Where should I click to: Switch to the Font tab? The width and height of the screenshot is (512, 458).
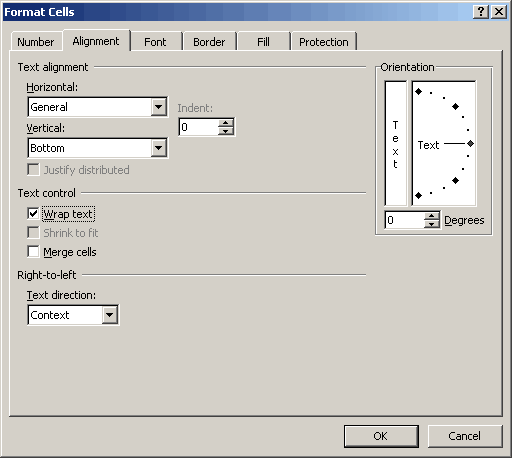[155, 42]
